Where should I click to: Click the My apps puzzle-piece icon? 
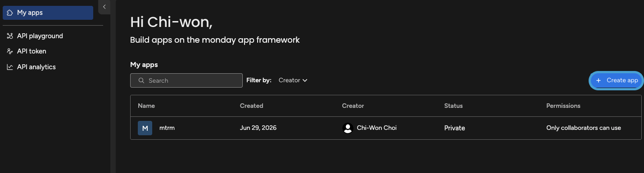9,13
